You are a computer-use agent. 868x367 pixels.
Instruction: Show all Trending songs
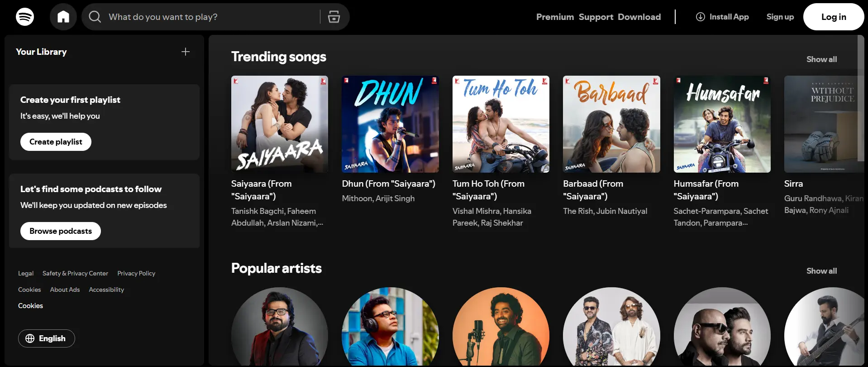821,59
